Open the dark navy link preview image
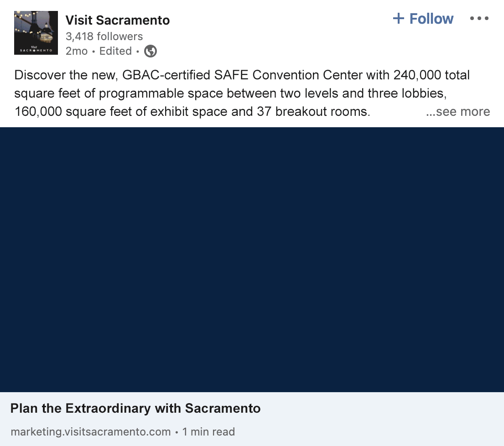The height and width of the screenshot is (446, 504). (252, 259)
